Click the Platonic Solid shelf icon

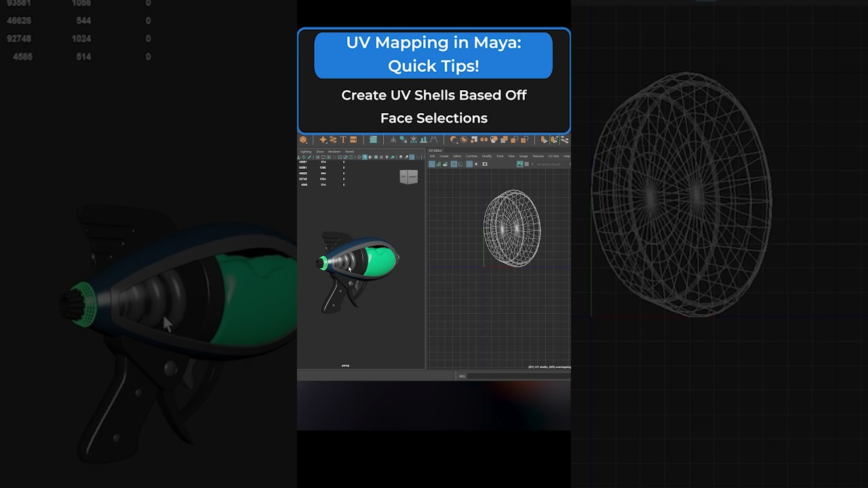pos(303,140)
